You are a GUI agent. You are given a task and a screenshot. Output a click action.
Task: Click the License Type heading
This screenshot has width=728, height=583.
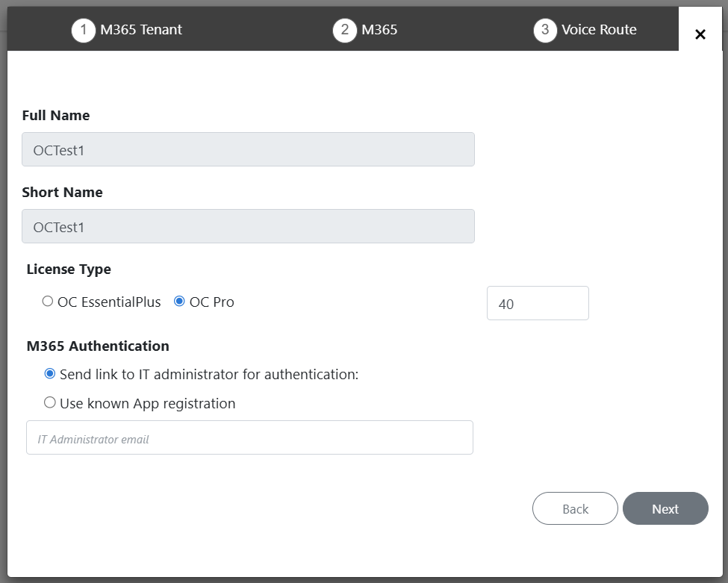point(69,269)
